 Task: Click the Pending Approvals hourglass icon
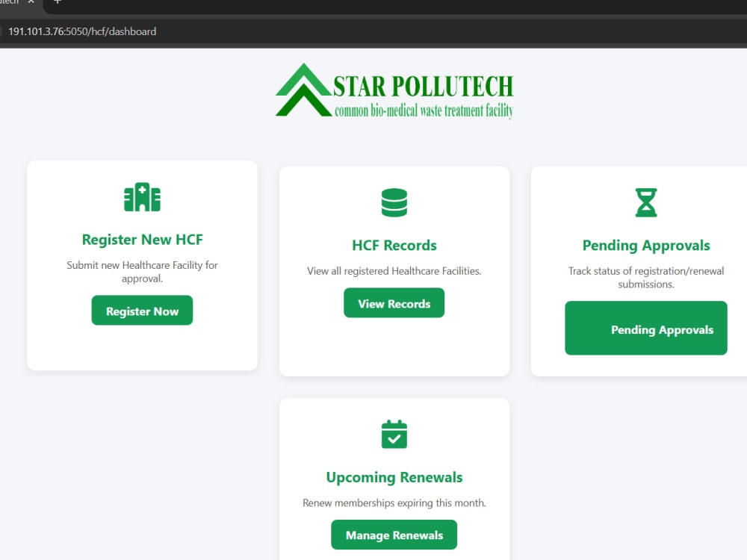[x=646, y=203]
